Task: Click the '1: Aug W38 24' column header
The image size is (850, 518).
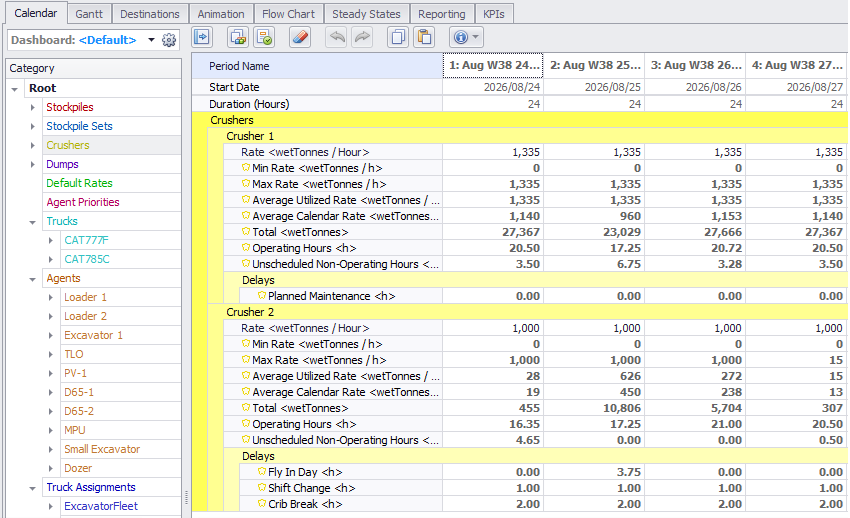Action: point(493,65)
